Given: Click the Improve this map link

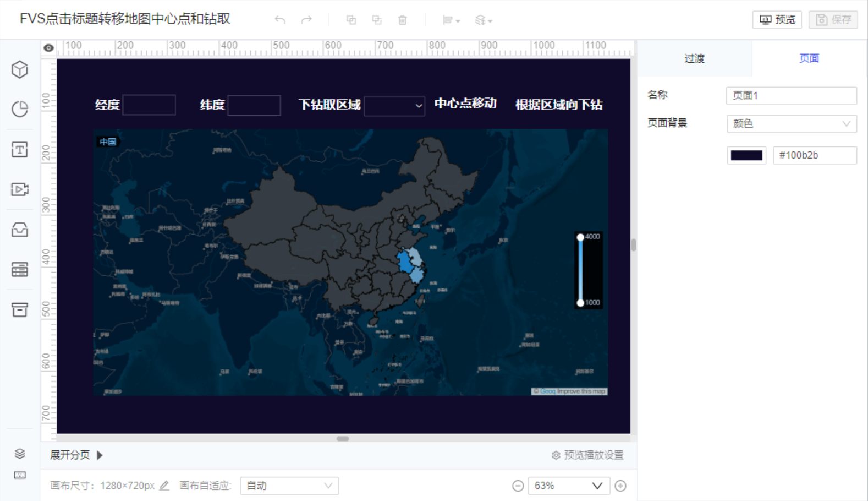Looking at the screenshot, I should [581, 391].
